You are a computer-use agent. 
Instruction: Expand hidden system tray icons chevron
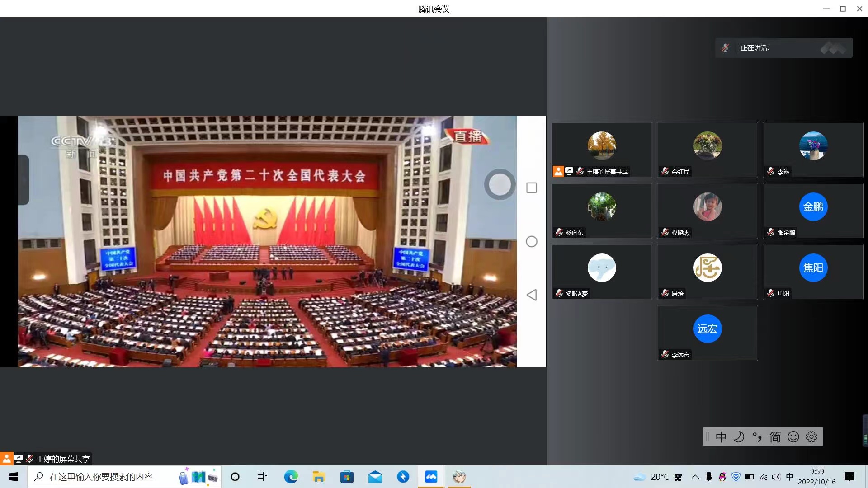coord(695,477)
